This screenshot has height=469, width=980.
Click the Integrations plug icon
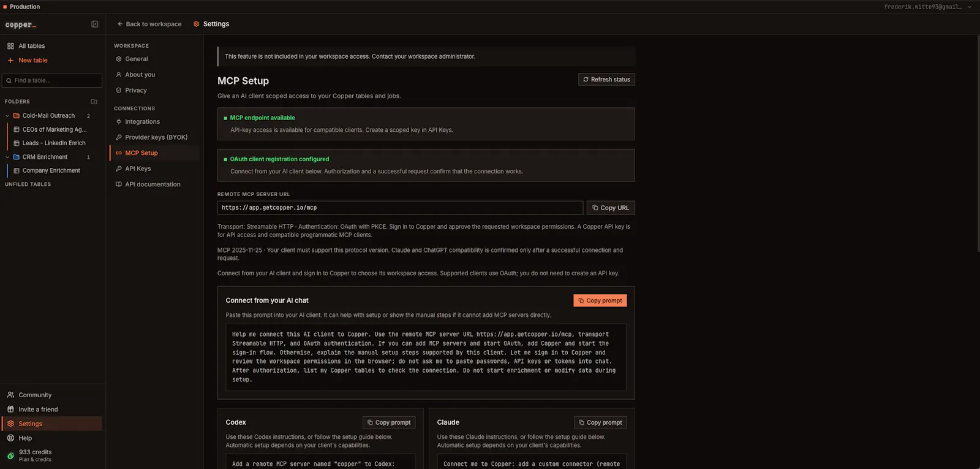click(119, 121)
